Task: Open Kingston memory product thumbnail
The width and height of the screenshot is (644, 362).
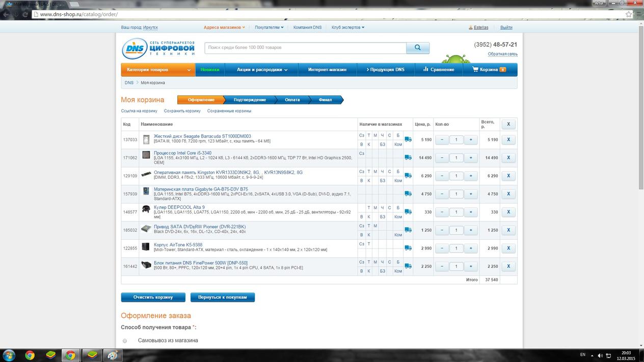Action: [146, 174]
